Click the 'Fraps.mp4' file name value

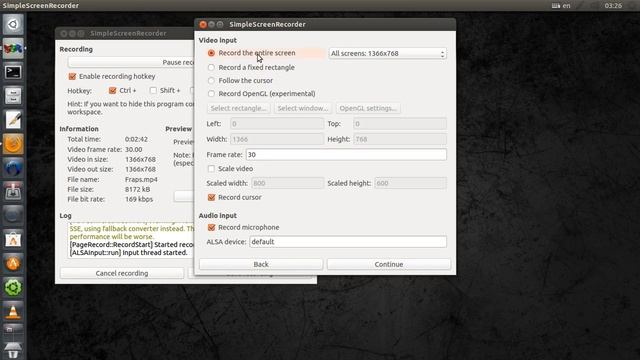(x=141, y=180)
